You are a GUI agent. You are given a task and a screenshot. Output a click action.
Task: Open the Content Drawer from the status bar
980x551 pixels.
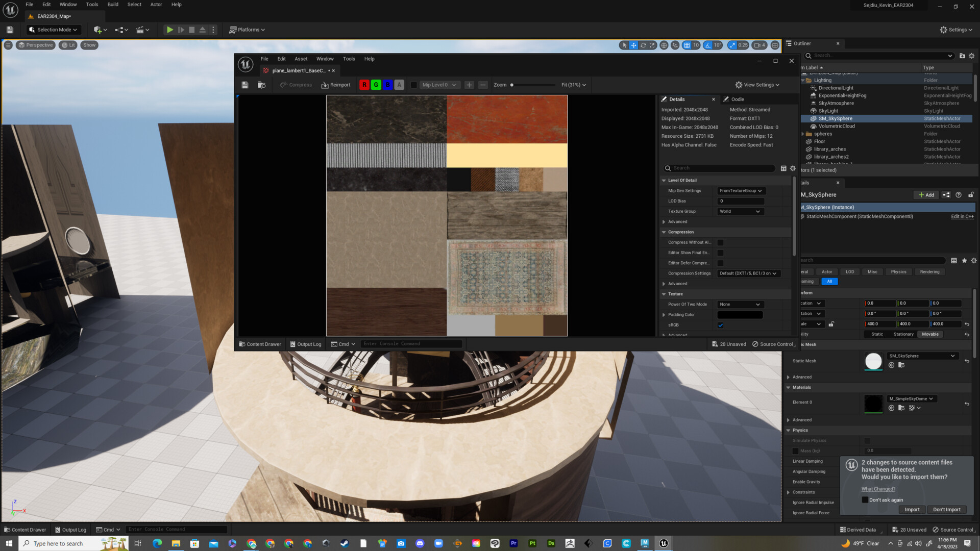[24, 530]
